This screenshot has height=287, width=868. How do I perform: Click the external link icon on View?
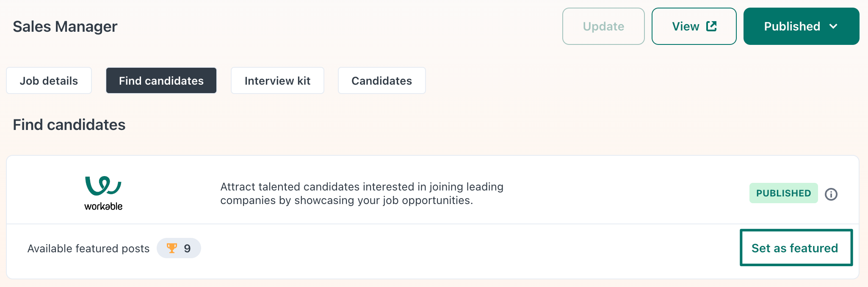pyautogui.click(x=711, y=26)
